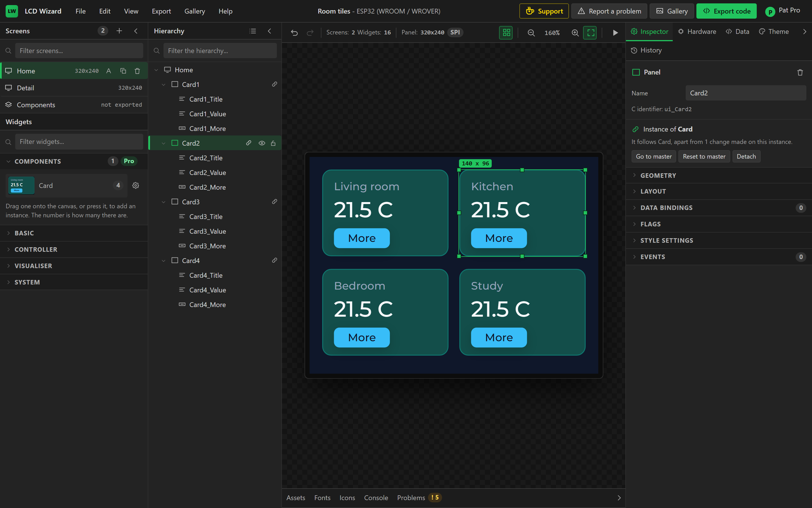Select the Card component thumbnail

tap(21, 185)
